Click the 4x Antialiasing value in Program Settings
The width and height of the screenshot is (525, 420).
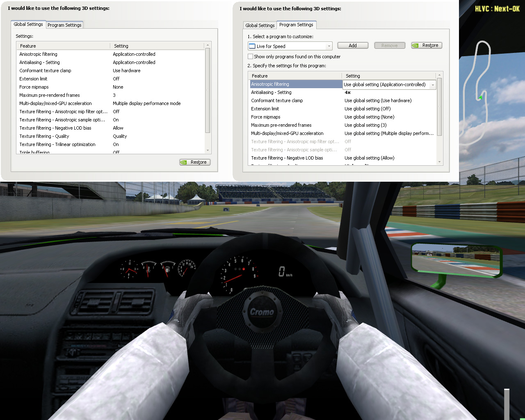tap(348, 92)
